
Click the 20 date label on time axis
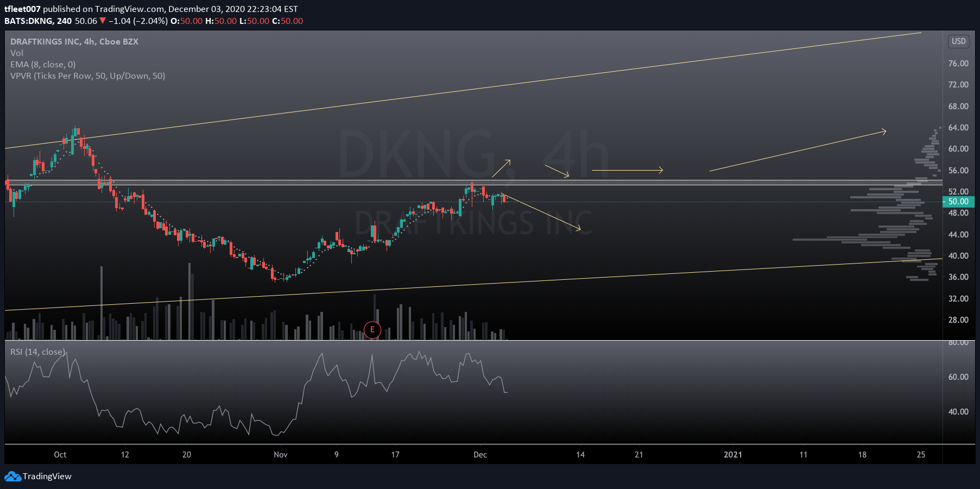point(187,455)
